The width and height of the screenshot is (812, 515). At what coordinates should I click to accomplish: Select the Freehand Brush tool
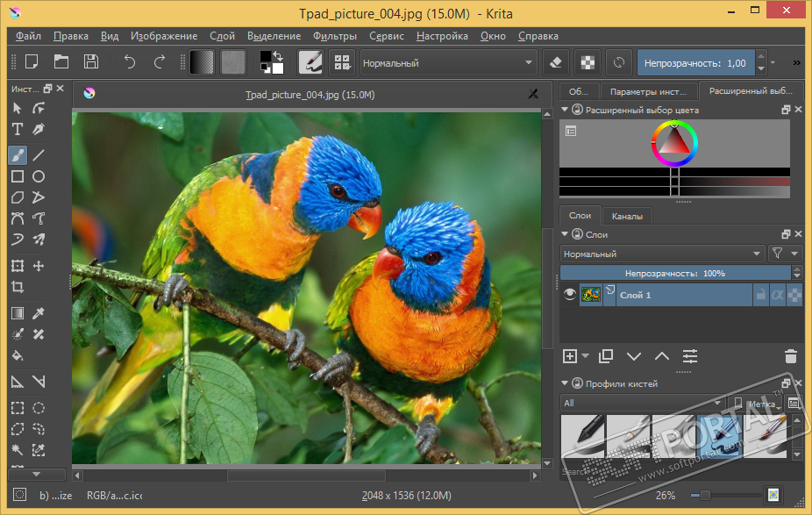tap(18, 155)
